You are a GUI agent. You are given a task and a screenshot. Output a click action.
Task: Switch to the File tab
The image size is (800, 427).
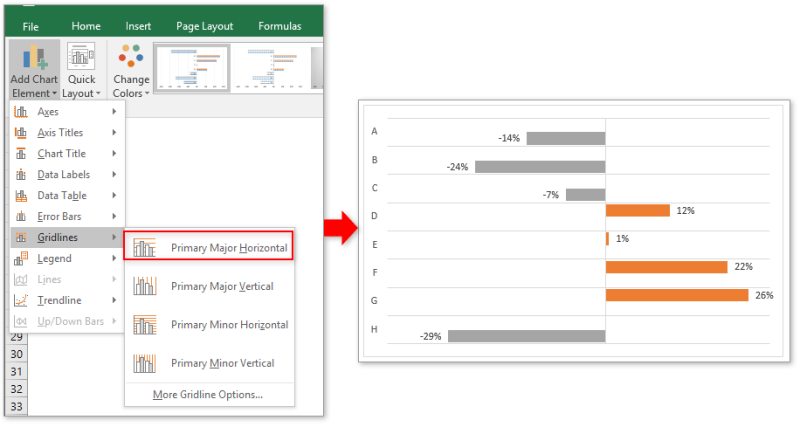click(31, 27)
